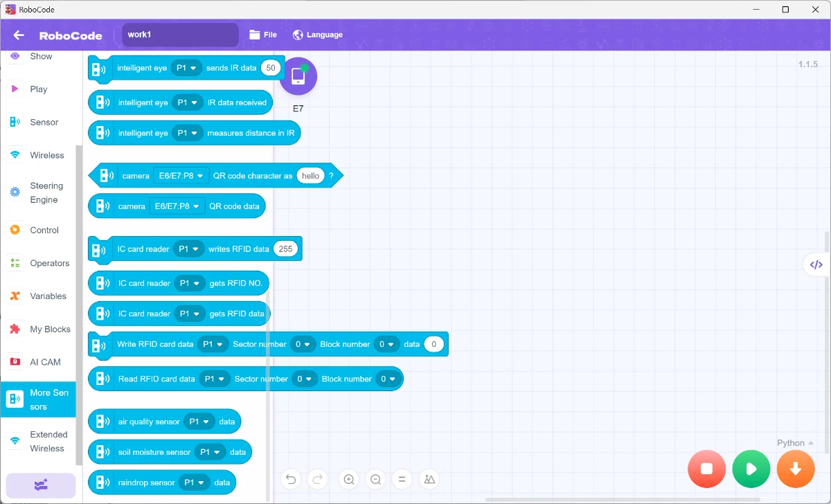Download the program with orange arrow button

pyautogui.click(x=796, y=469)
